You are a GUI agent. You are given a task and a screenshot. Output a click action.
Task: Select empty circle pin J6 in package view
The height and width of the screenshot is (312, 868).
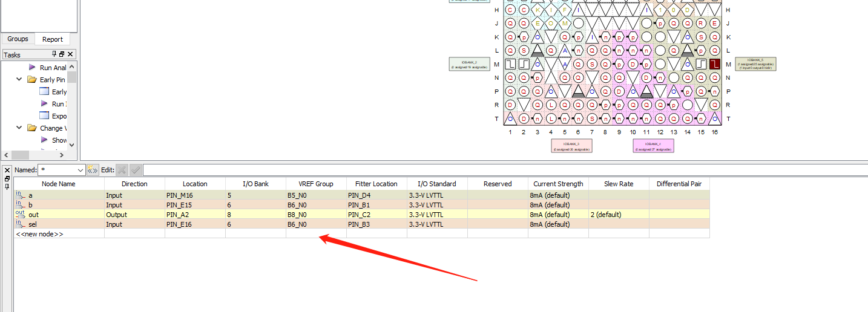pyautogui.click(x=579, y=24)
